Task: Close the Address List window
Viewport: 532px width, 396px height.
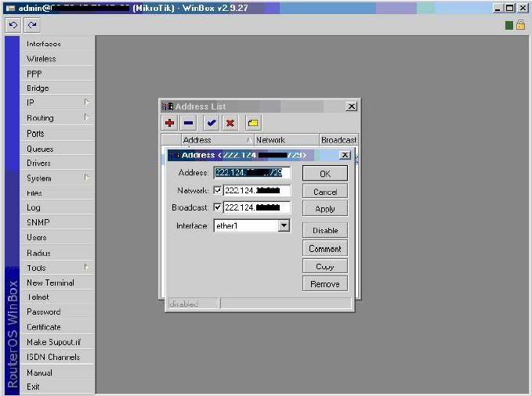Action: 352,106
